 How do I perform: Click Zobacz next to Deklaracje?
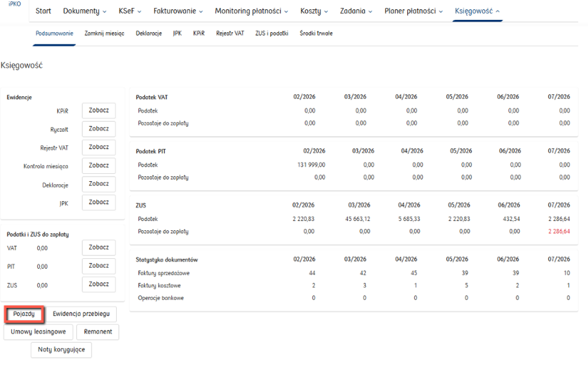[x=99, y=184]
